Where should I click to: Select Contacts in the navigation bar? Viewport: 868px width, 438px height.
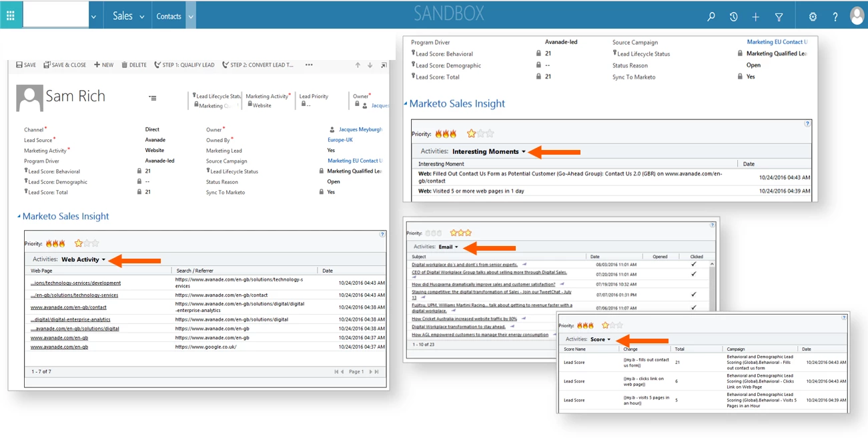coord(169,16)
